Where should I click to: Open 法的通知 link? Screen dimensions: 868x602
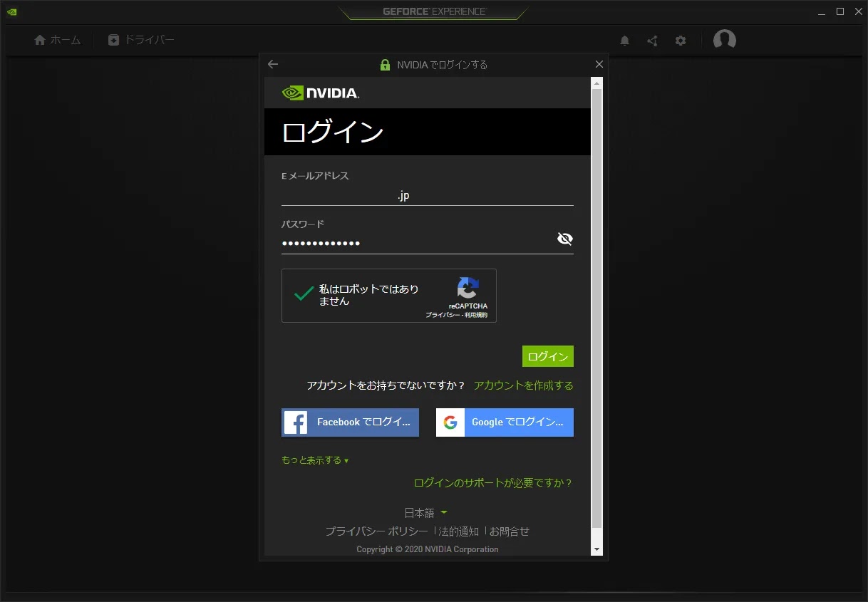459,531
